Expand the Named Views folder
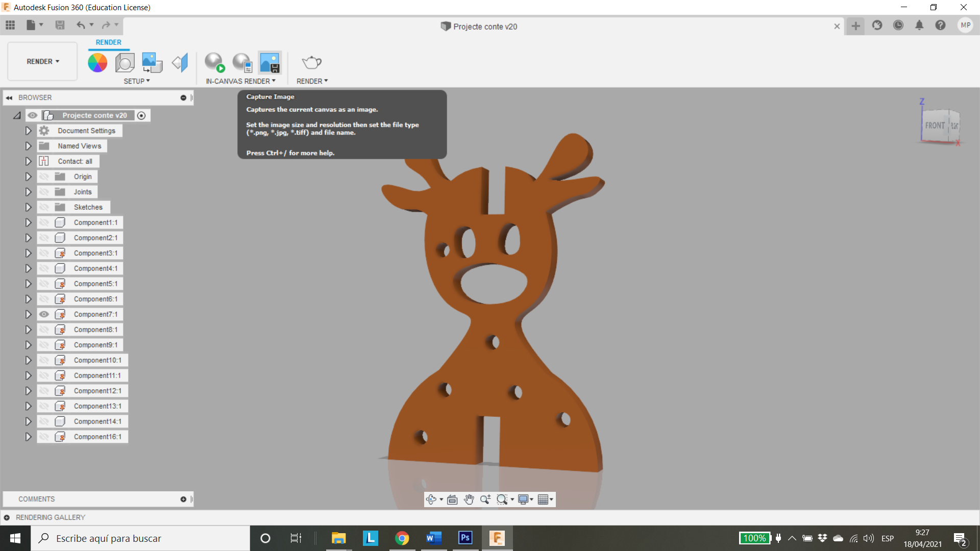 pyautogui.click(x=28, y=145)
